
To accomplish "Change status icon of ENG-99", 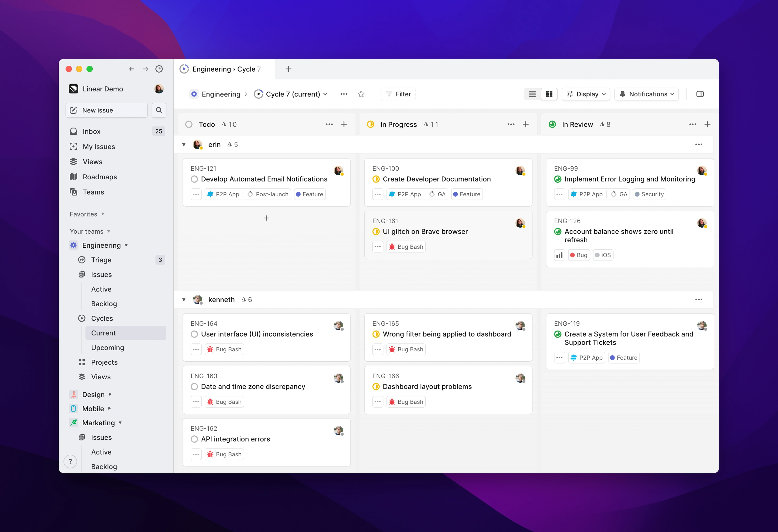I will [558, 179].
